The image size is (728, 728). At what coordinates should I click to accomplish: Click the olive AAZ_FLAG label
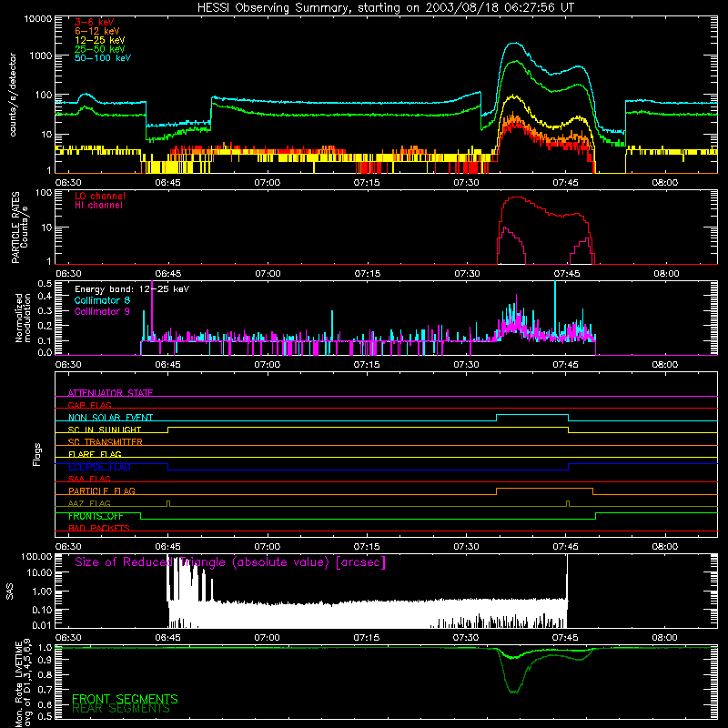89,503
